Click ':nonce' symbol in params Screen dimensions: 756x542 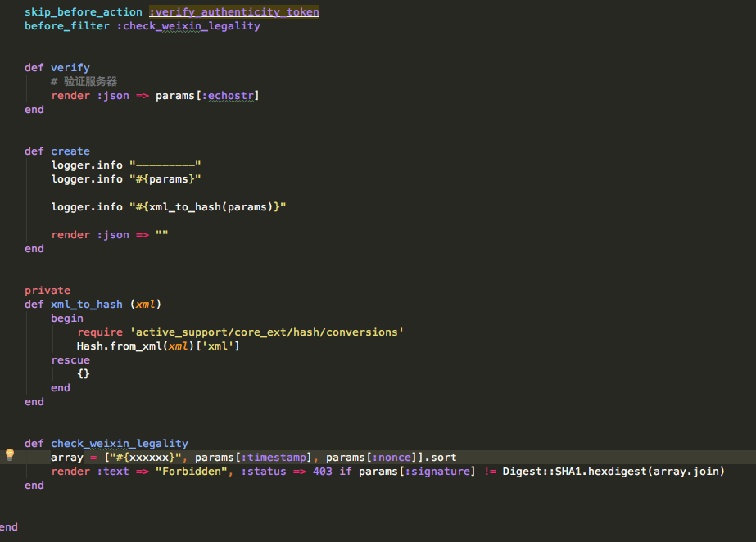(391, 458)
